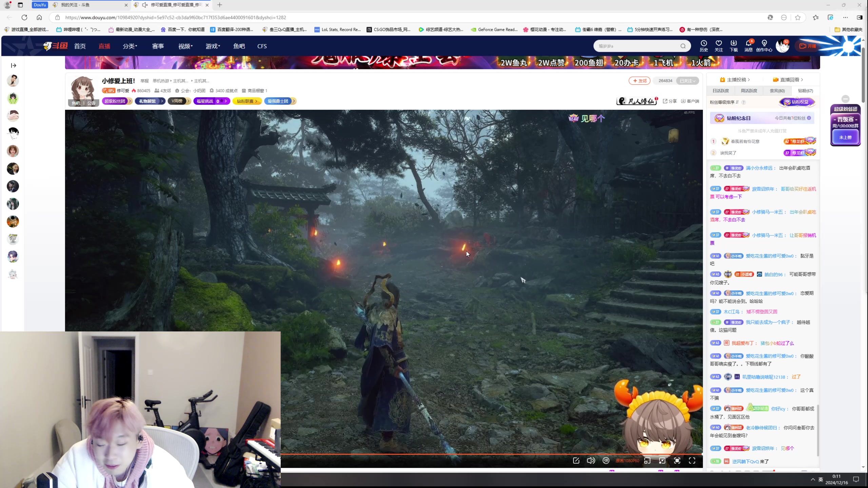Open Windows notification center icon in taskbar

click(x=856, y=479)
